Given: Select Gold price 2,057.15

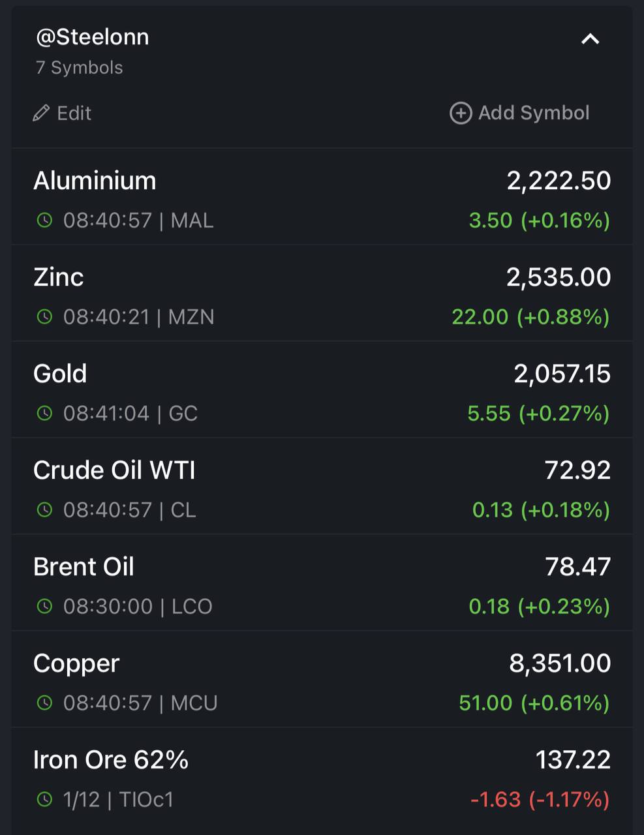Looking at the screenshot, I should pos(562,374).
